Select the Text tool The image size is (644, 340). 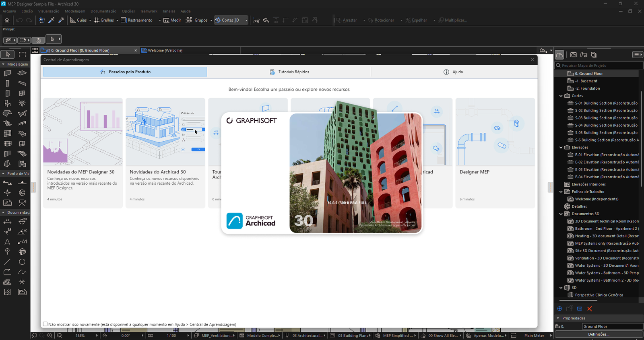click(x=8, y=242)
